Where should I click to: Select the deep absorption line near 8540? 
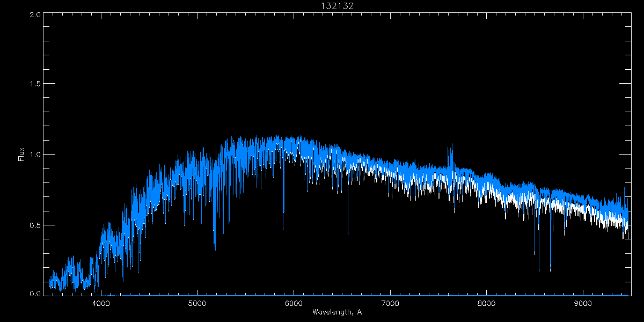[539, 270]
